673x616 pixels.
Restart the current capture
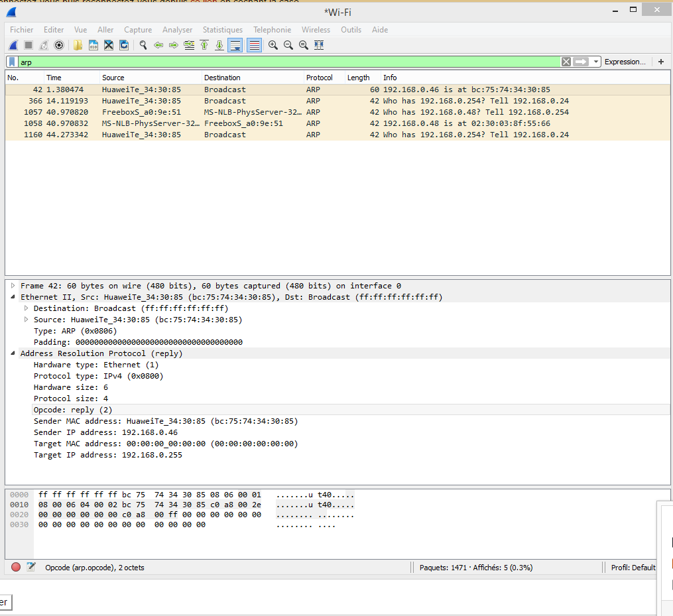pyautogui.click(x=44, y=45)
